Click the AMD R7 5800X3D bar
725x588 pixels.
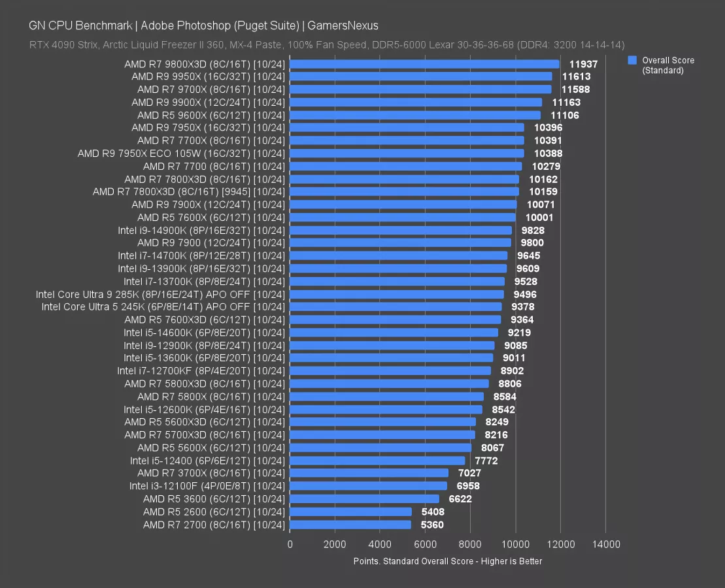tap(389, 384)
